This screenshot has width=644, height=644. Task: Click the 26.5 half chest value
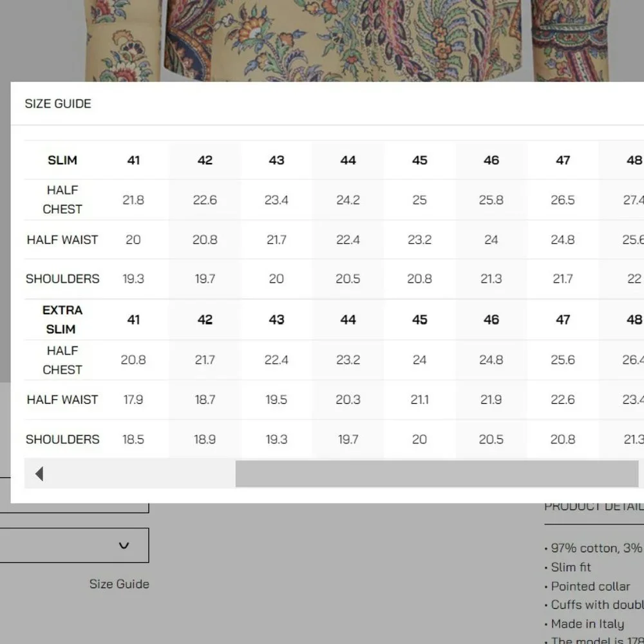coord(562,200)
